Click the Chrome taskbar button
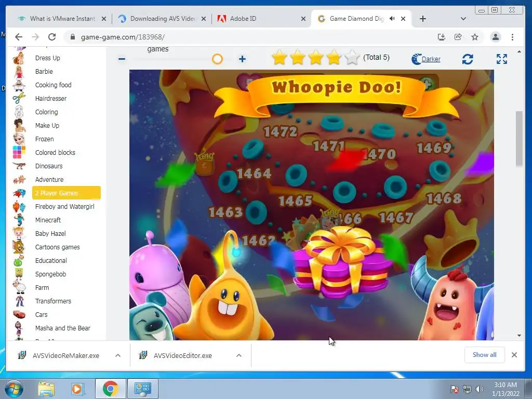This screenshot has height=399, width=532. pos(110,389)
